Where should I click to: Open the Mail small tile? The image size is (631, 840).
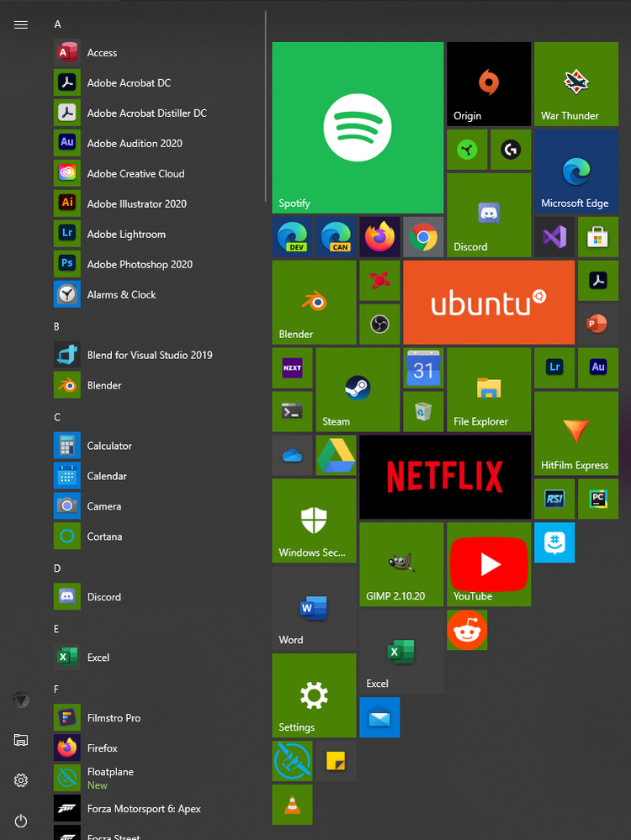(379, 717)
